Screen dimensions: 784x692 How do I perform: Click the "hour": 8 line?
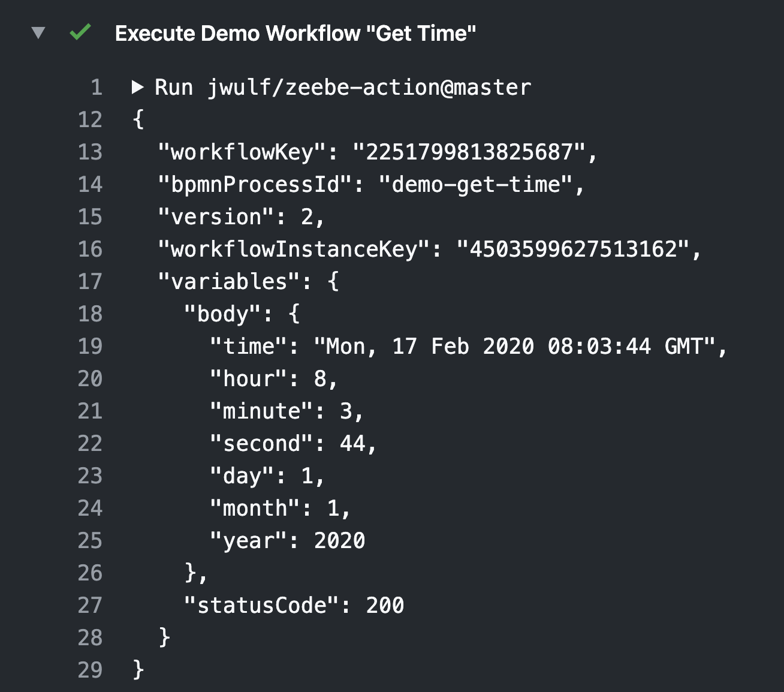tap(274, 379)
